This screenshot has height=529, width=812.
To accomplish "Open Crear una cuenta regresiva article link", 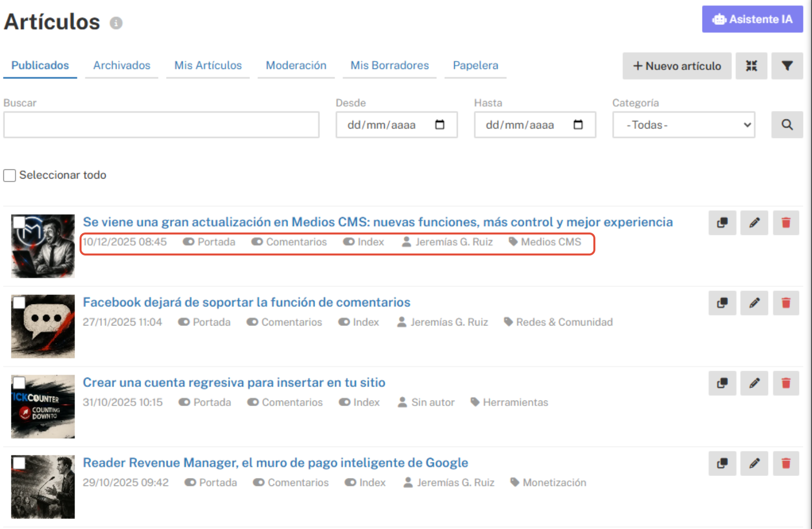I will point(234,382).
